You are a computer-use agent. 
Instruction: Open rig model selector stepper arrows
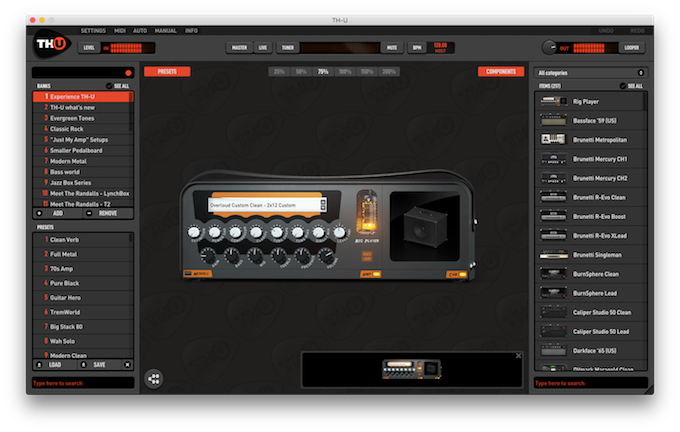[x=323, y=205]
